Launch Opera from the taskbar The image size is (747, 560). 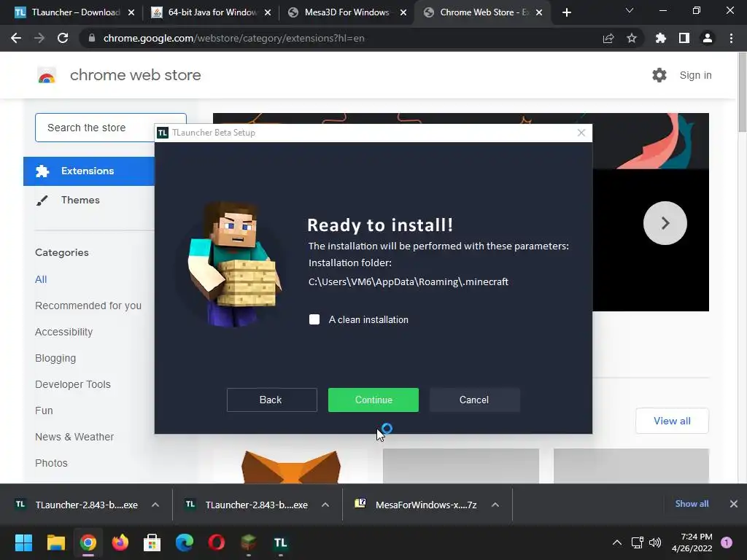(x=216, y=542)
